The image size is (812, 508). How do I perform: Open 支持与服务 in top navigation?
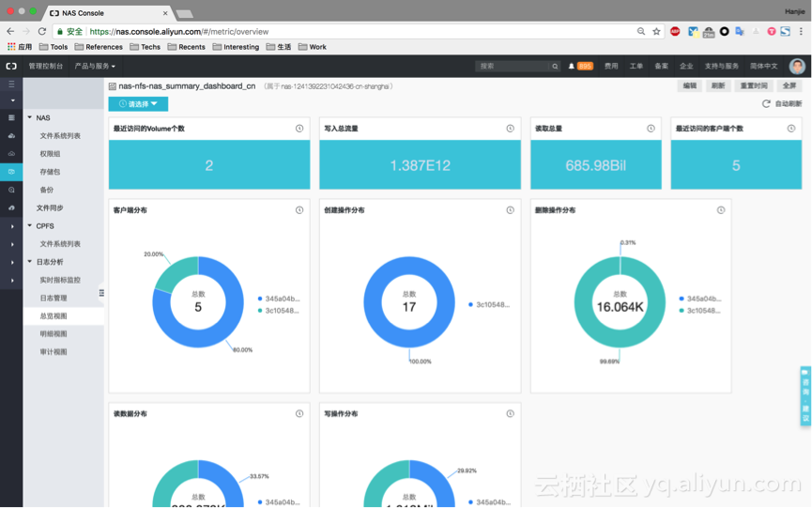[x=721, y=67]
